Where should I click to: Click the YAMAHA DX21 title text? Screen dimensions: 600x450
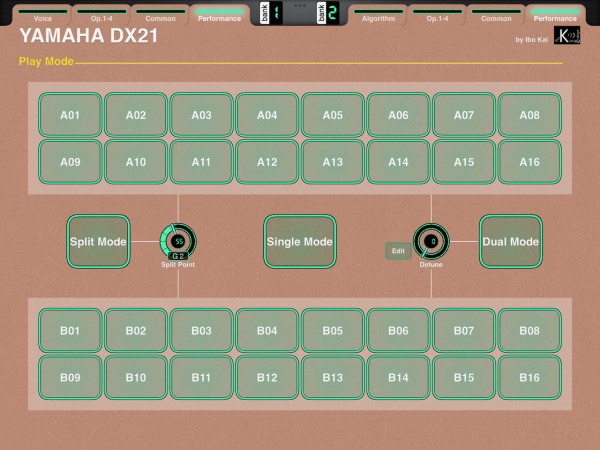click(88, 36)
